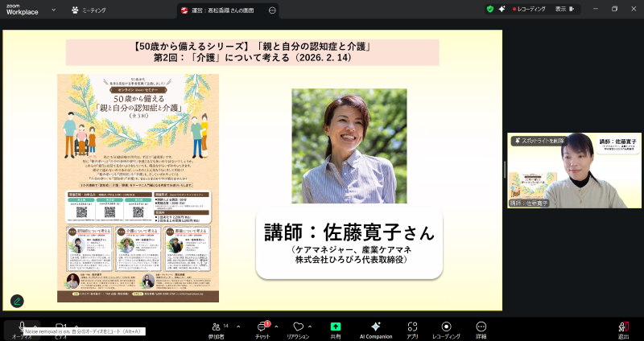Open the chat (チャット) panel
Screen dimensions: 644x341
coord(264,327)
